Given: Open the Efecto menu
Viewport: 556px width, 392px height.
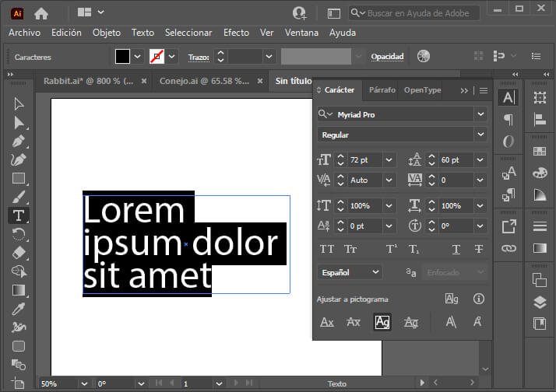Looking at the screenshot, I should click(x=236, y=33).
